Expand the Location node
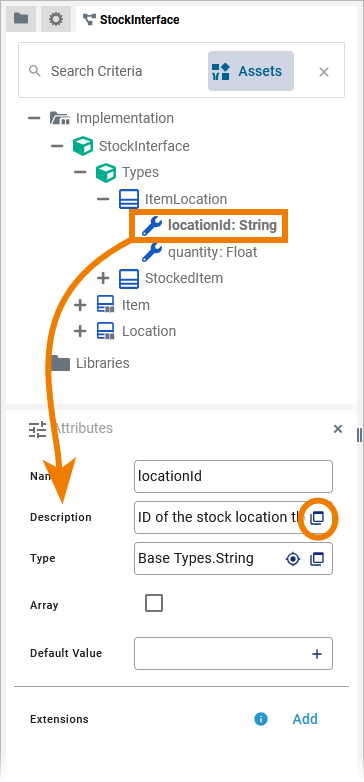Image resolution: width=364 pixels, height=782 pixels. (80, 331)
